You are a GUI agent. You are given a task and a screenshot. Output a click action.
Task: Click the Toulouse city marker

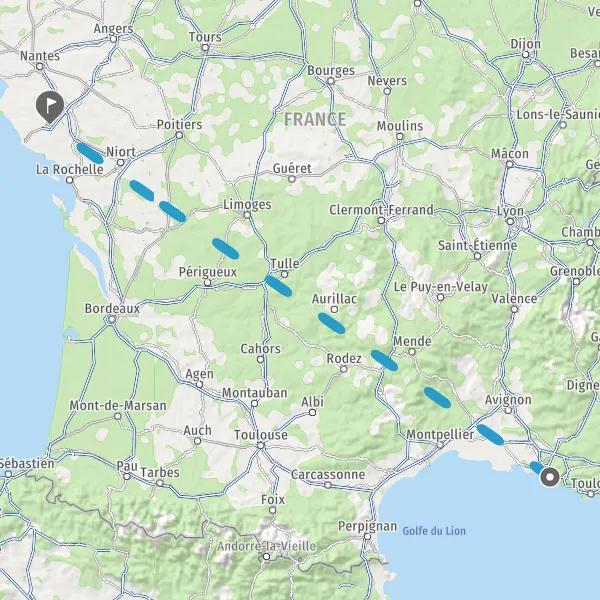coord(261,445)
